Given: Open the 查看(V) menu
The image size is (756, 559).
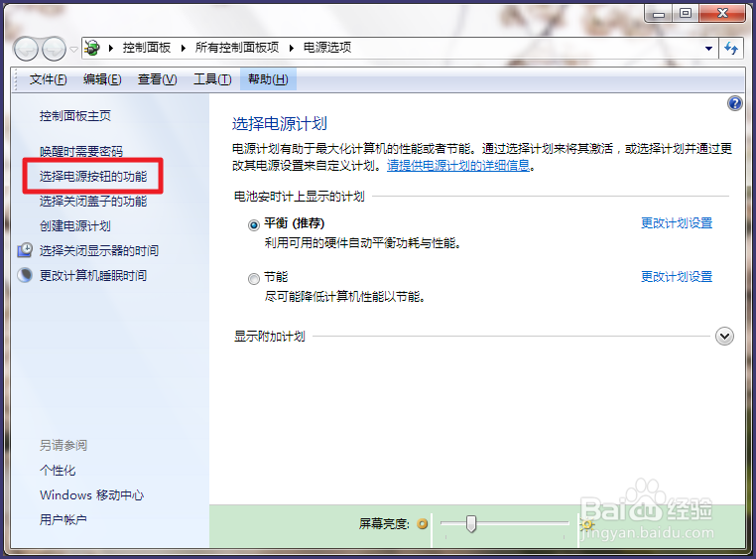Looking at the screenshot, I should pyautogui.click(x=157, y=79).
